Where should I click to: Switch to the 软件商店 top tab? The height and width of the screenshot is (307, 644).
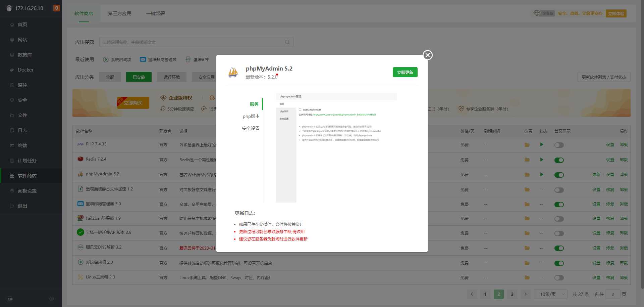pos(84,13)
